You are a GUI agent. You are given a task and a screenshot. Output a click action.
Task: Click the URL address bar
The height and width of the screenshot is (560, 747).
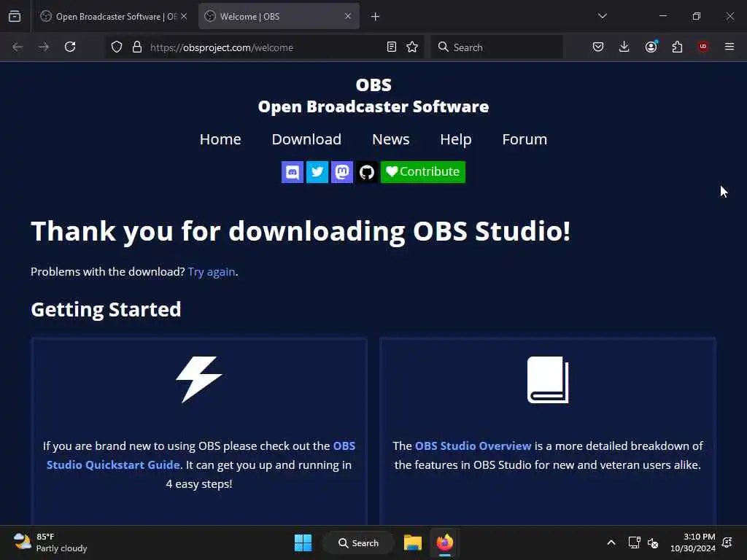[264, 47]
